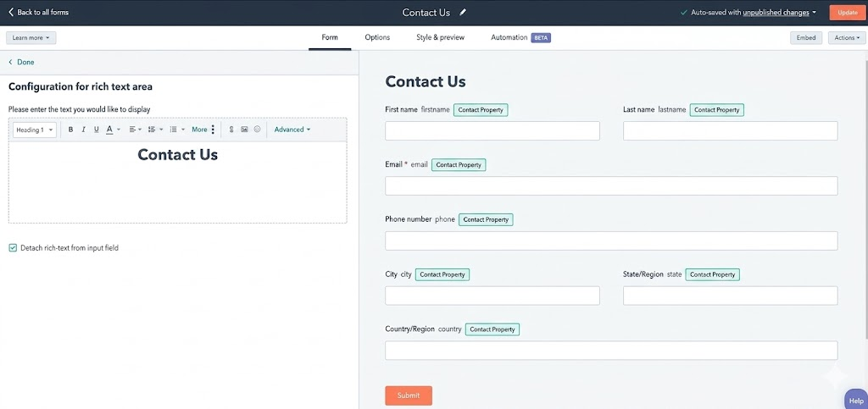Open the emoji picker icon
The height and width of the screenshot is (409, 868).
click(258, 130)
